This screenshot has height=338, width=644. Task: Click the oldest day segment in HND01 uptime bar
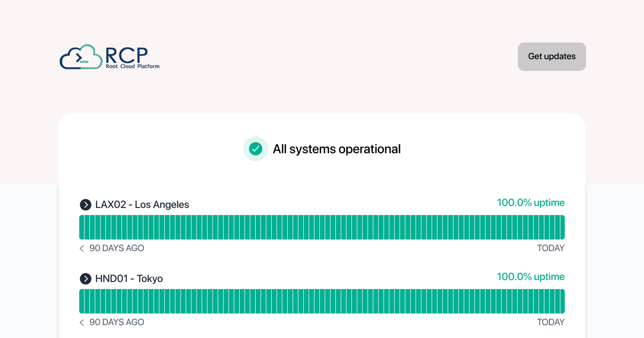pyautogui.click(x=82, y=301)
